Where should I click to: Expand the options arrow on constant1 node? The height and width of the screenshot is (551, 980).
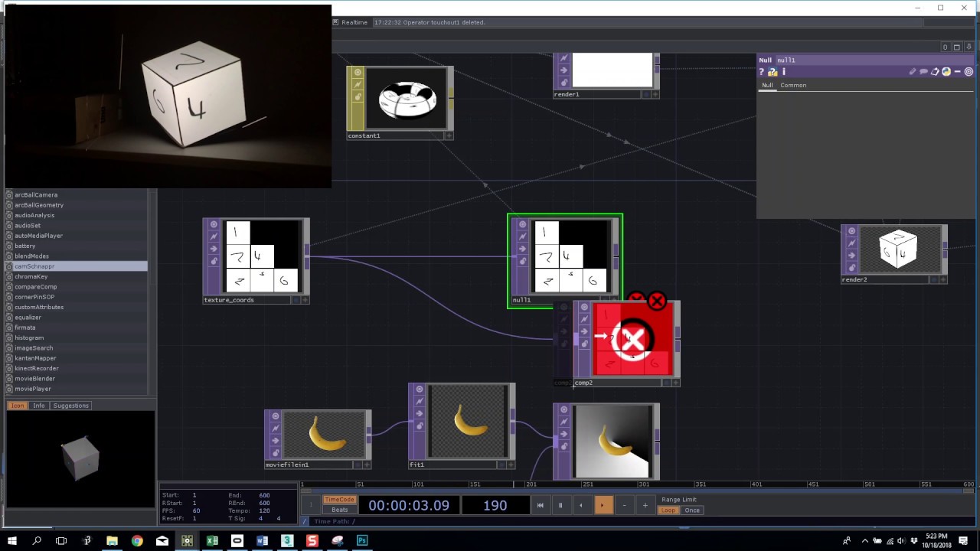coord(449,135)
